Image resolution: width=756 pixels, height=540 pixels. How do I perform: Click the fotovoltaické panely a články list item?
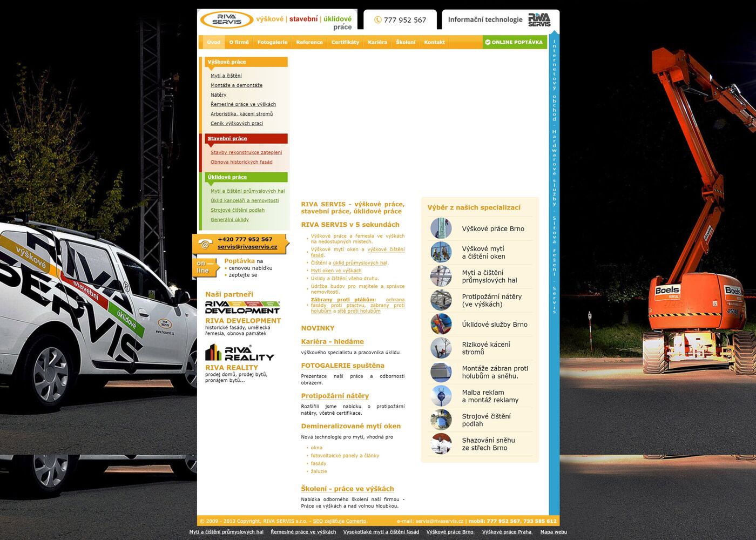(345, 456)
